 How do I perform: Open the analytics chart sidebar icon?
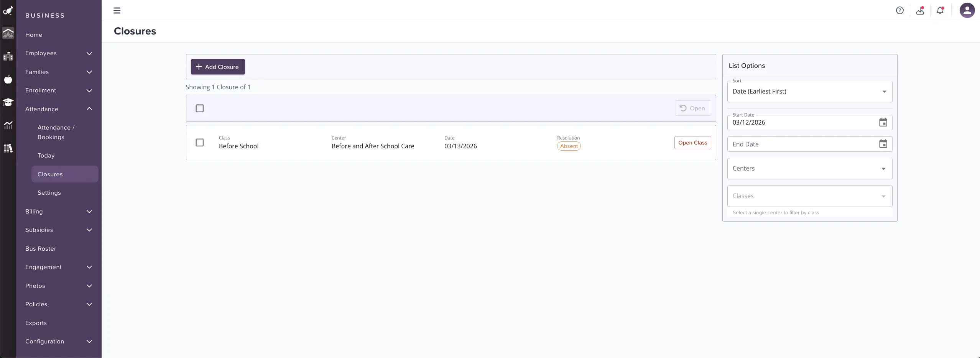pos(8,125)
